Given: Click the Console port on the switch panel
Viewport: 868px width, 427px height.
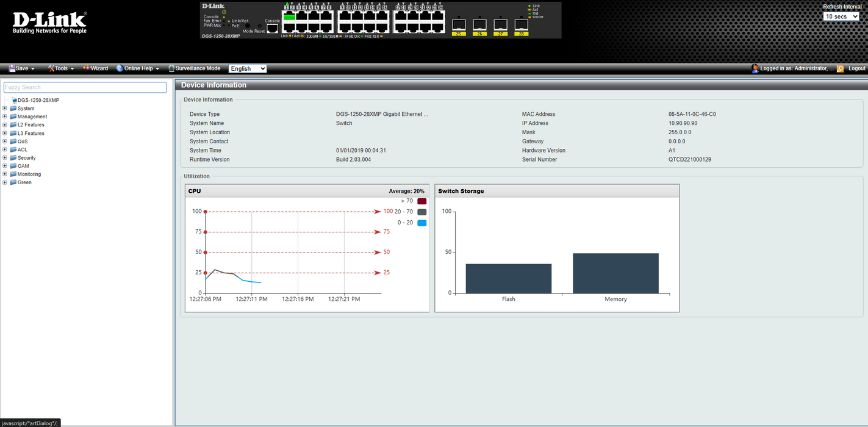Looking at the screenshot, I should coord(272,28).
